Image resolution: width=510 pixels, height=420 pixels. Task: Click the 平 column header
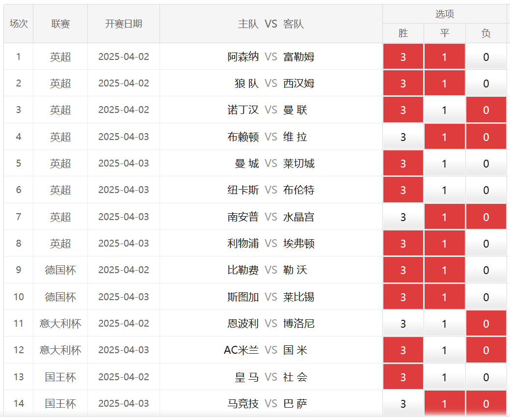pyautogui.click(x=444, y=33)
